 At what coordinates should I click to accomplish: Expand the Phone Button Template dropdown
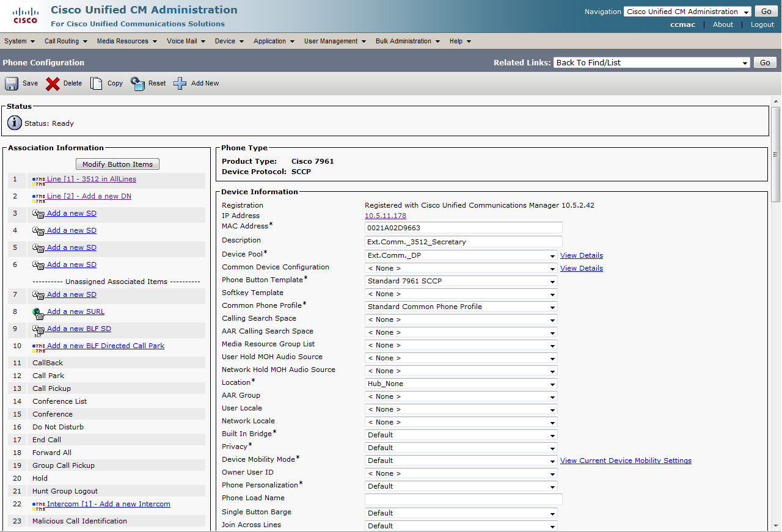[x=461, y=281]
